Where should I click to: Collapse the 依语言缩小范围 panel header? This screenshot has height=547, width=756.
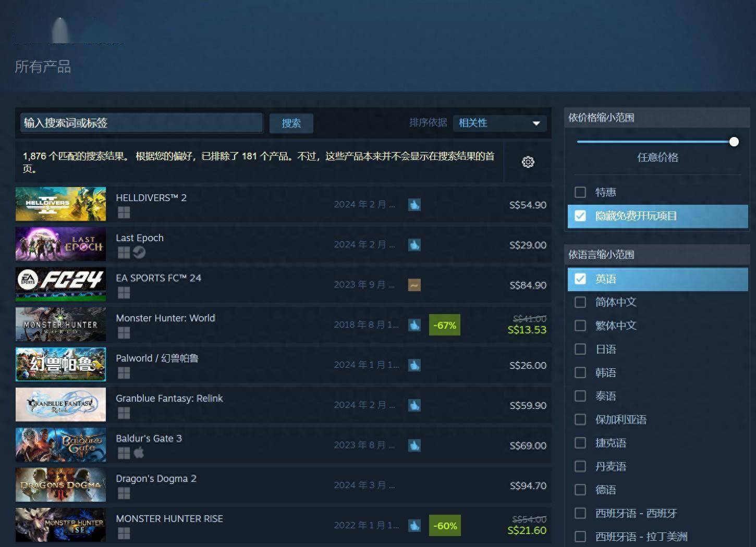pyautogui.click(x=657, y=255)
